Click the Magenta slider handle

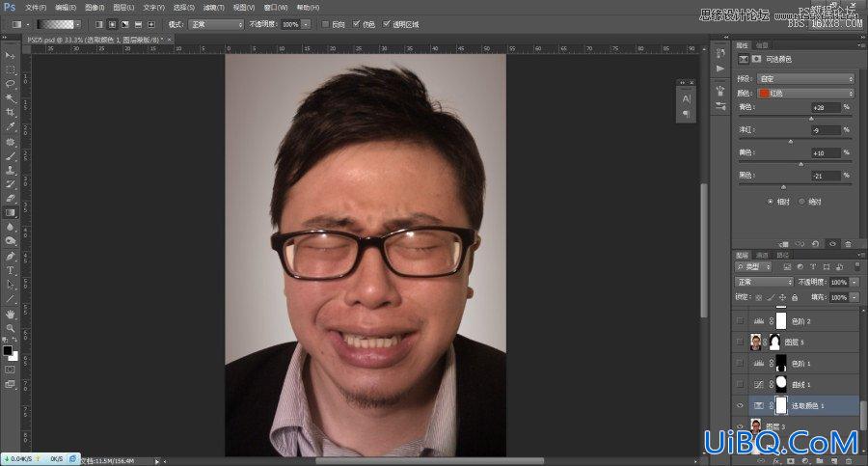click(x=791, y=141)
